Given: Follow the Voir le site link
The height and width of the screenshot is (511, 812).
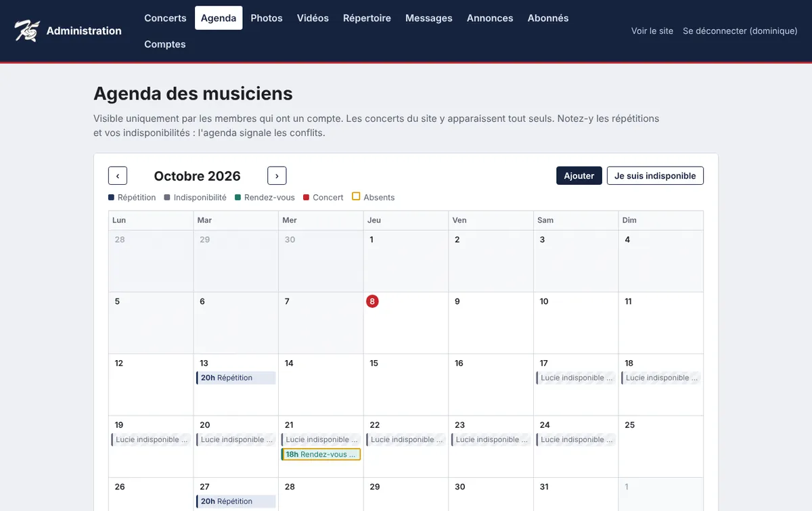Looking at the screenshot, I should point(652,30).
